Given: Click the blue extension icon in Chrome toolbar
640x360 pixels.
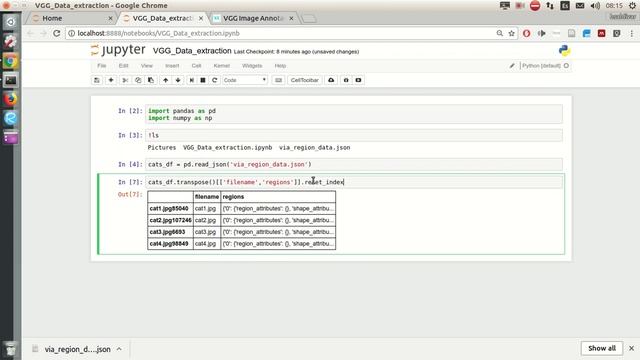Looking at the screenshot, I should [x=587, y=33].
